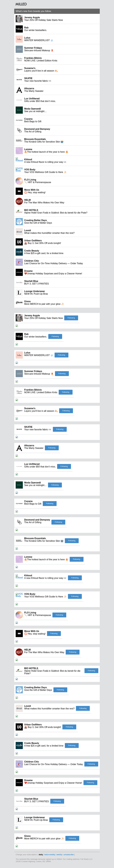This screenshot has height=868, width=114.
Task: Open the MILLED logo at the top
Action: (21, 4)
